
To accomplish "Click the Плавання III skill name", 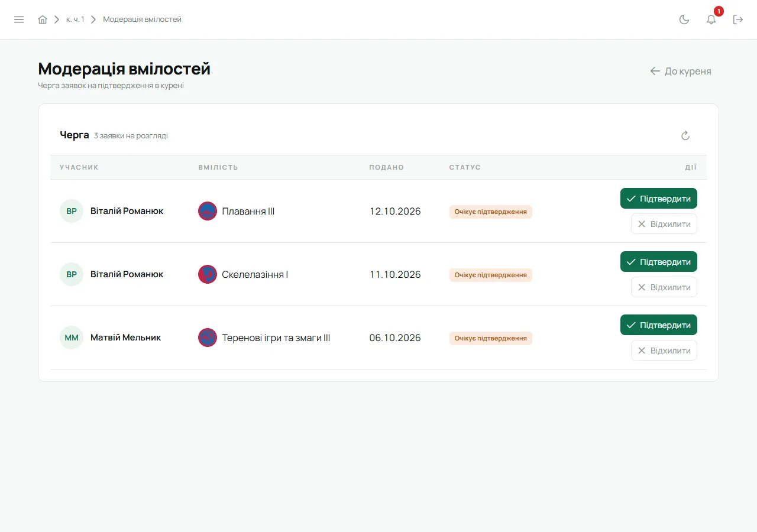I will (248, 211).
